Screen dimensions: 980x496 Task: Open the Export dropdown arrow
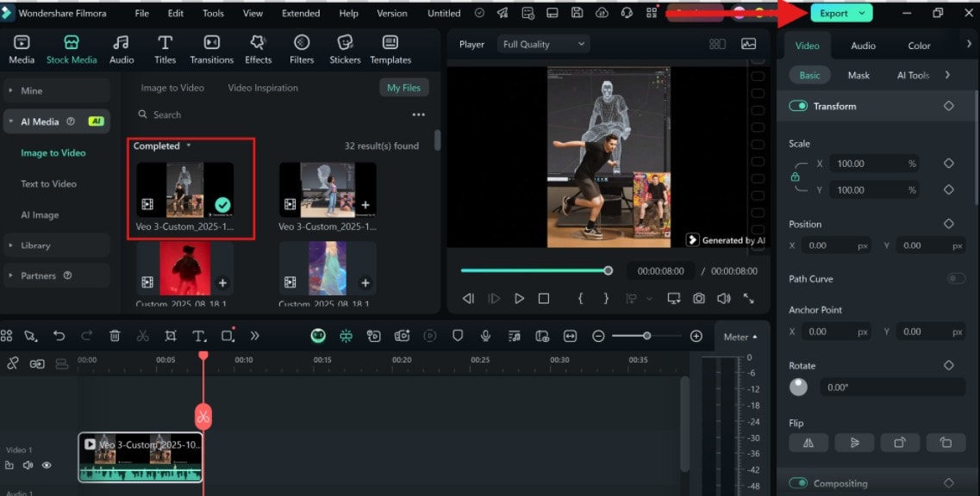[862, 13]
